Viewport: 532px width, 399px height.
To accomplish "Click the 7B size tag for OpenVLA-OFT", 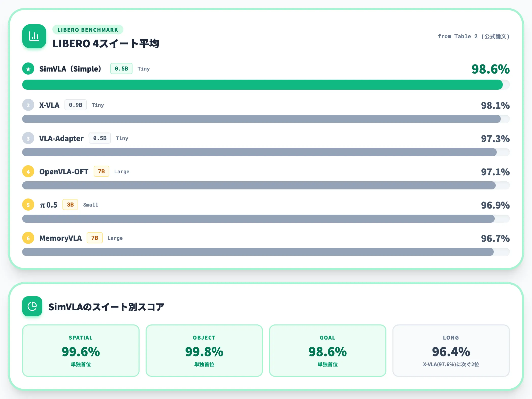I will tap(102, 171).
